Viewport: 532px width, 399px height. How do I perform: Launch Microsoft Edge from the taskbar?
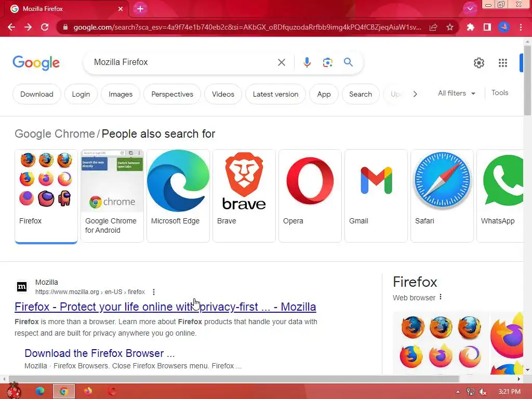point(39,391)
